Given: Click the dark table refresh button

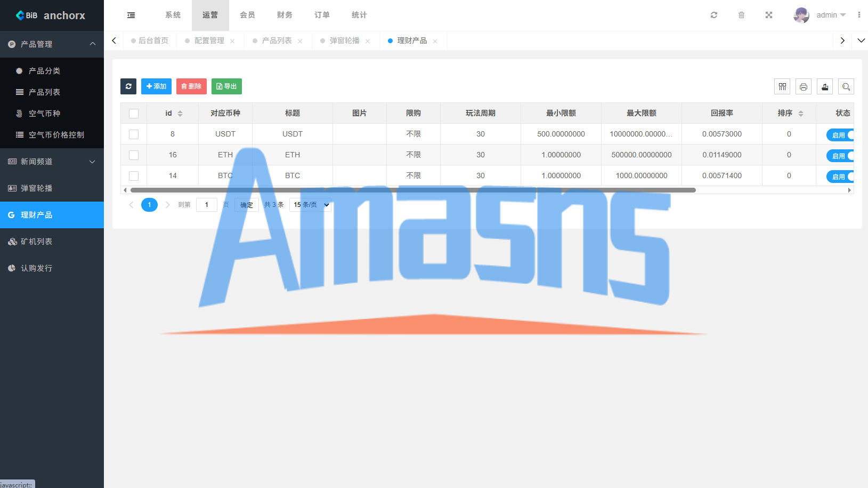Looking at the screenshot, I should pyautogui.click(x=128, y=86).
